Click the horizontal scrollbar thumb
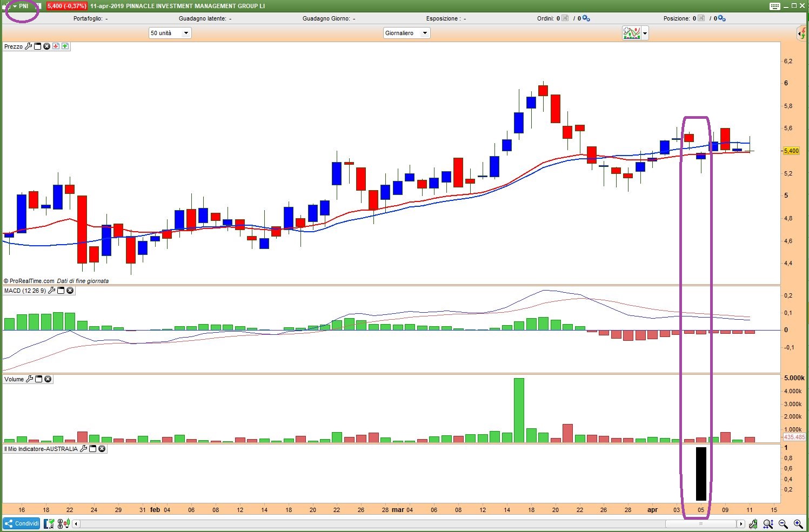Image resolution: width=809 pixels, height=532 pixels. pyautogui.click(x=701, y=523)
